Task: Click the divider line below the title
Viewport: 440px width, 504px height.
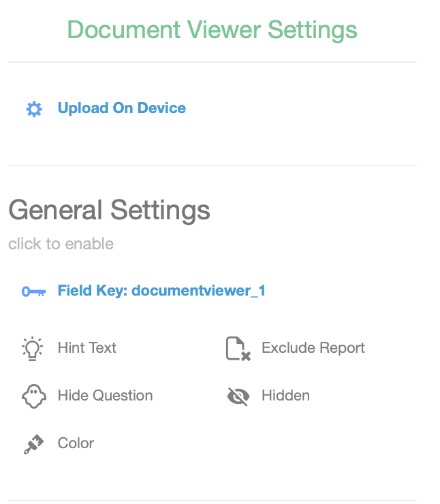Action: pos(212,63)
